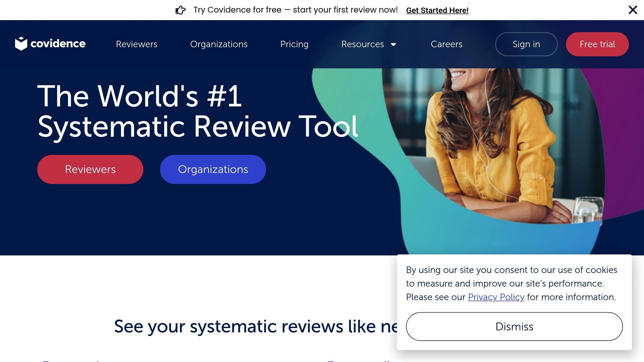
Task: Open the Pricing page
Action: (x=294, y=44)
